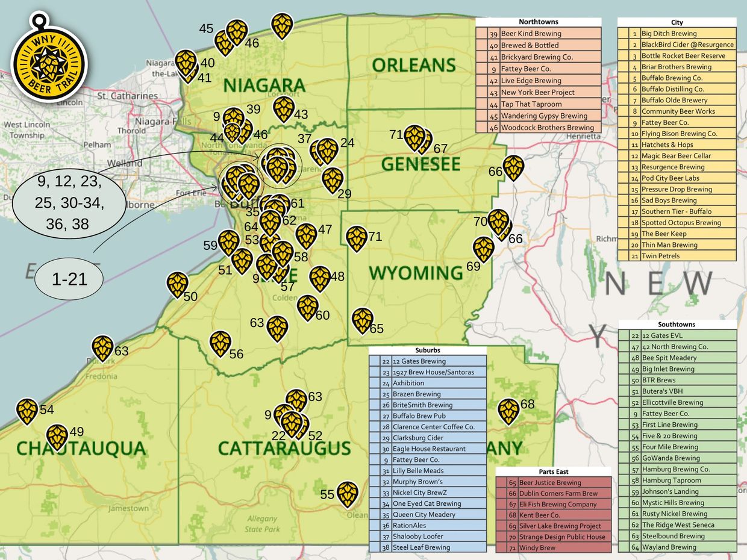Click the oval callout reading 1-21
Viewport: 747px width, 560px height.
coord(69,279)
